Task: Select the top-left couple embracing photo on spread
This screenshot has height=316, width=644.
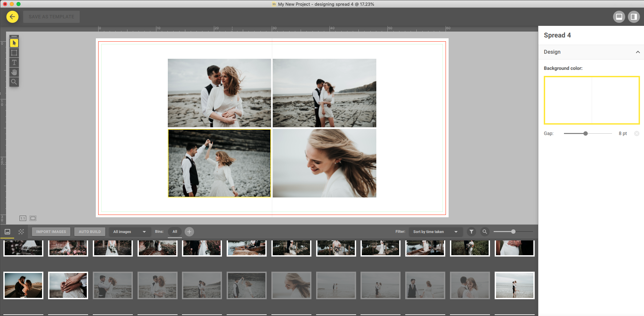Action: [219, 93]
